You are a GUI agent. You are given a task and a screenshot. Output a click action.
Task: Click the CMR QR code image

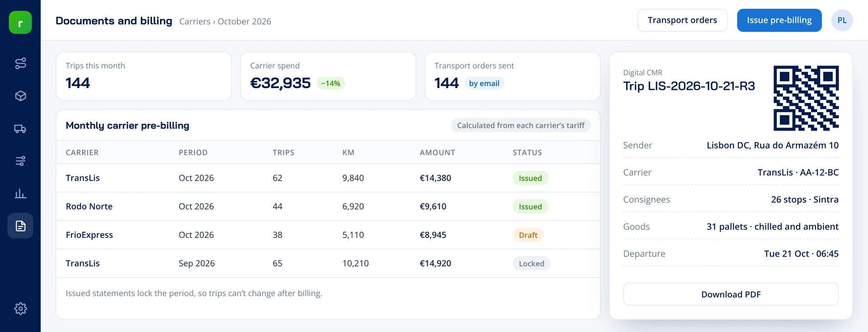click(x=806, y=98)
